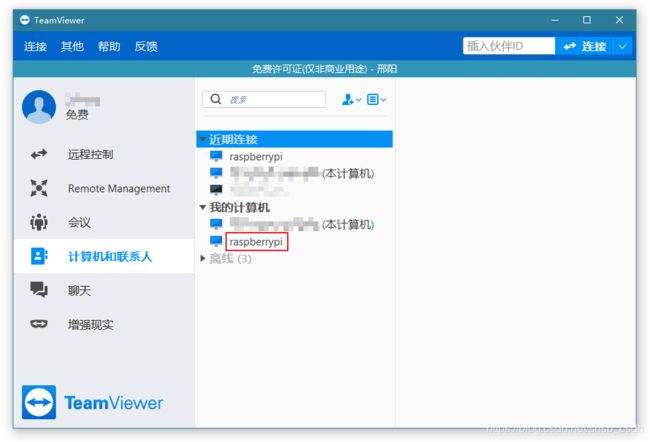Select raspberrypi under 我的计算机

tap(256, 242)
